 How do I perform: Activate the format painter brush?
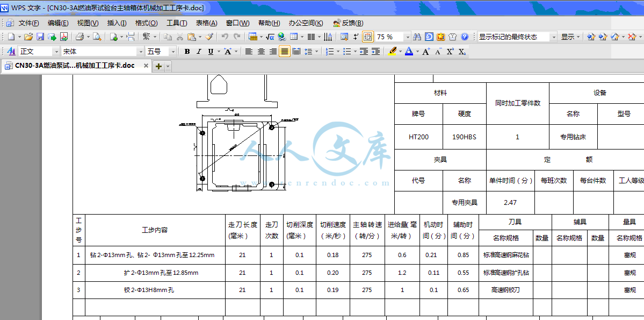pyautogui.click(x=208, y=37)
